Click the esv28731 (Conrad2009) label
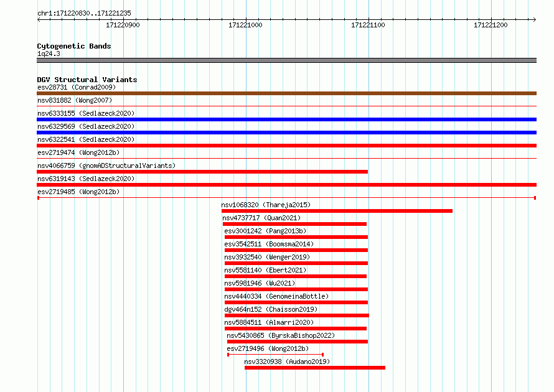Screen dimensions: 554x392 [x=77, y=87]
